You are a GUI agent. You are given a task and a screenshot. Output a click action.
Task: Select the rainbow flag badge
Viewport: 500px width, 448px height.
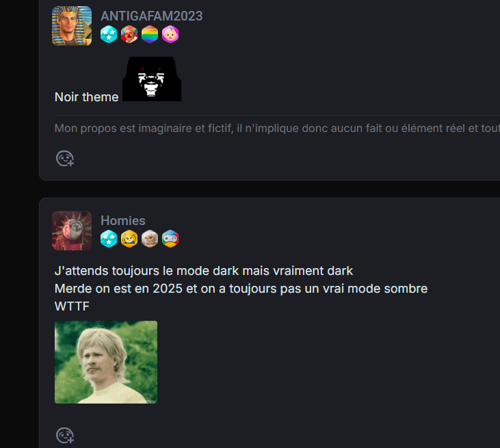150,34
